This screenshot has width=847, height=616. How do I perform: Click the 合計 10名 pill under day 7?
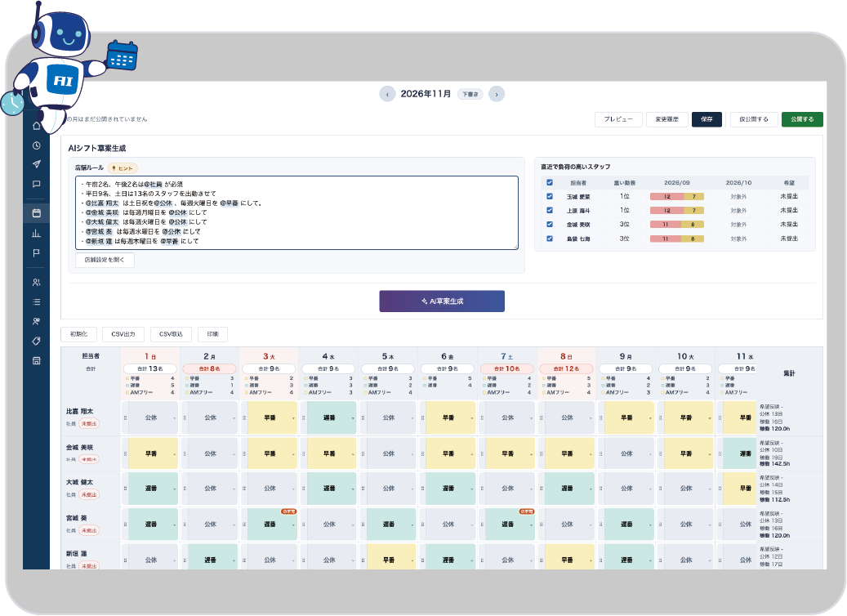[506, 368]
